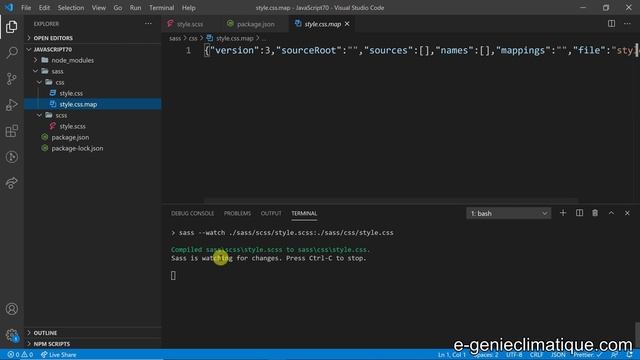Expand the node_modules folder
The height and width of the screenshot is (360, 640).
(72, 60)
